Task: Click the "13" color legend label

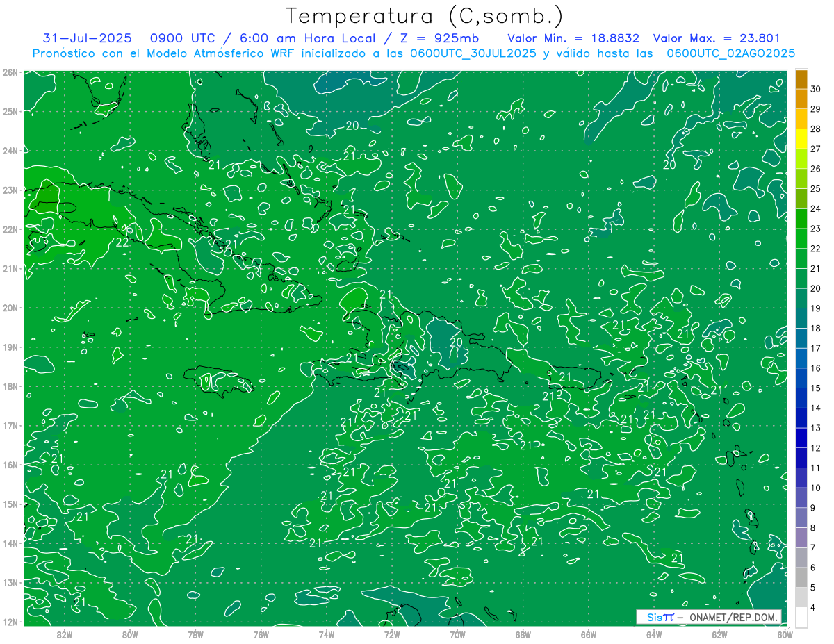Action: (815, 428)
